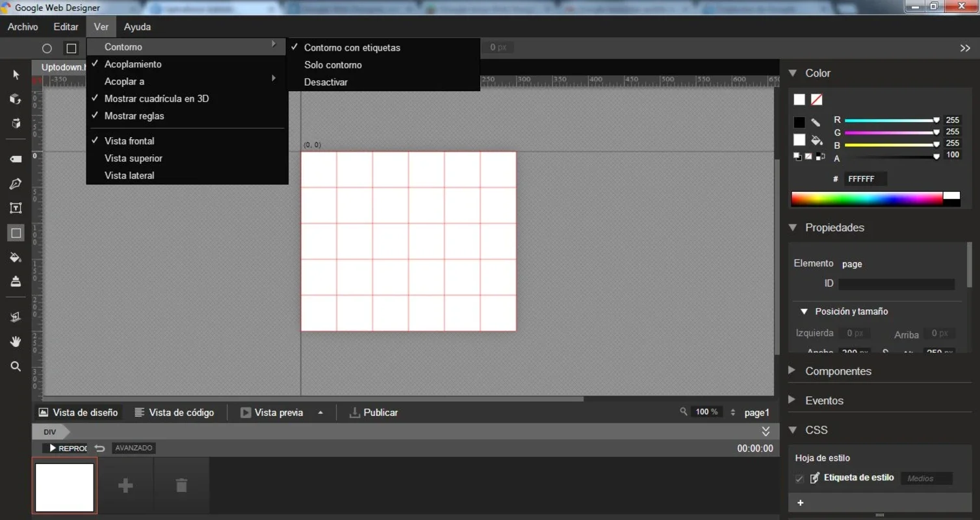Select the Text tool

click(16, 208)
